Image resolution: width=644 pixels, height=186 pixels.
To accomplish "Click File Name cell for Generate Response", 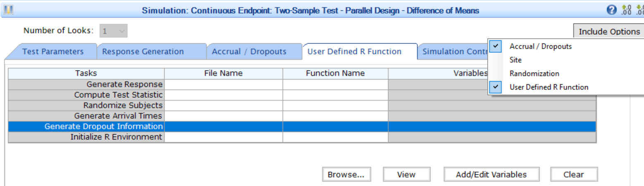I will point(223,84).
